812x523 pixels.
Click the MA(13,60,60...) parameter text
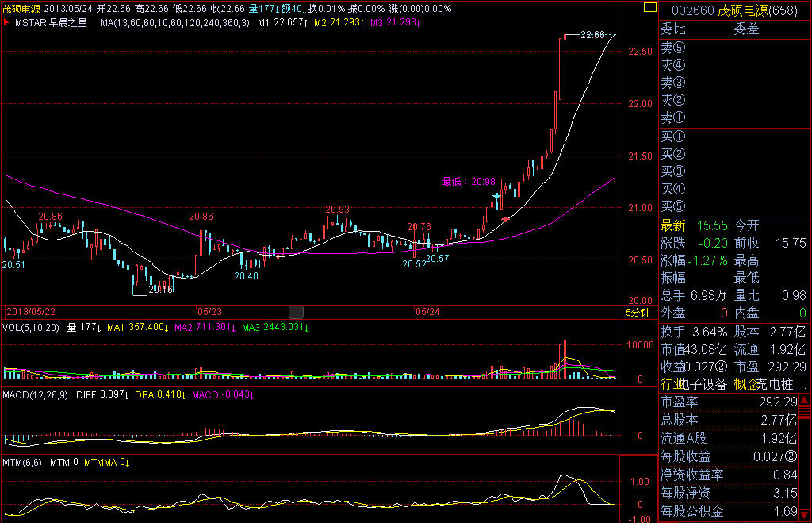[174, 23]
